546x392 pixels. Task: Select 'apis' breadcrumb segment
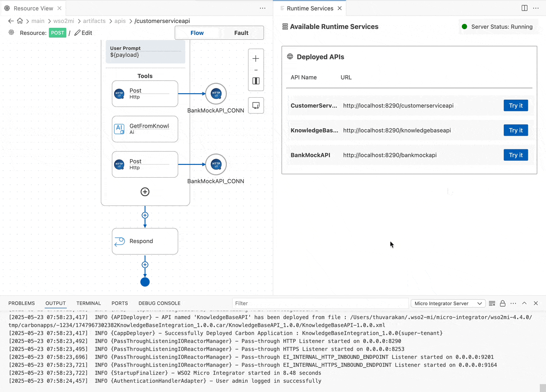[x=120, y=21]
